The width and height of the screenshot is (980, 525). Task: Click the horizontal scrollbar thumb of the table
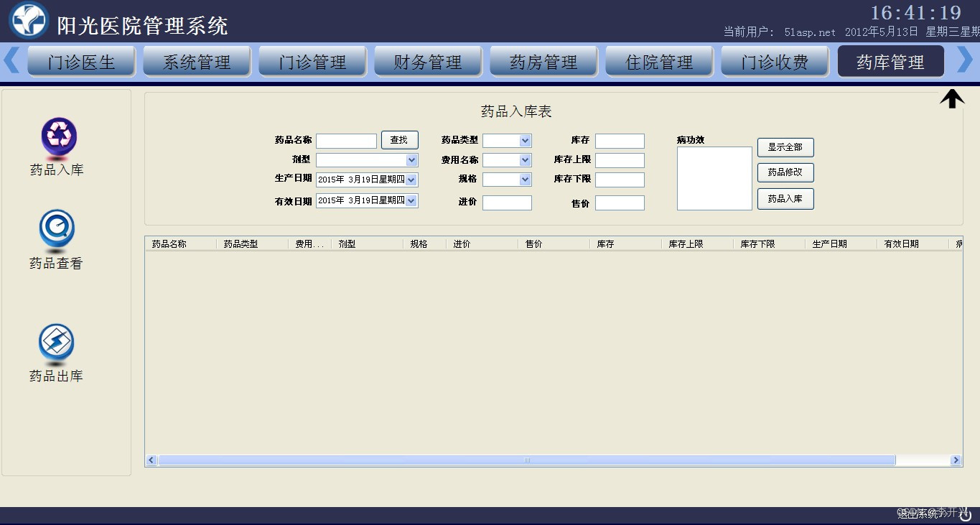tap(526, 460)
